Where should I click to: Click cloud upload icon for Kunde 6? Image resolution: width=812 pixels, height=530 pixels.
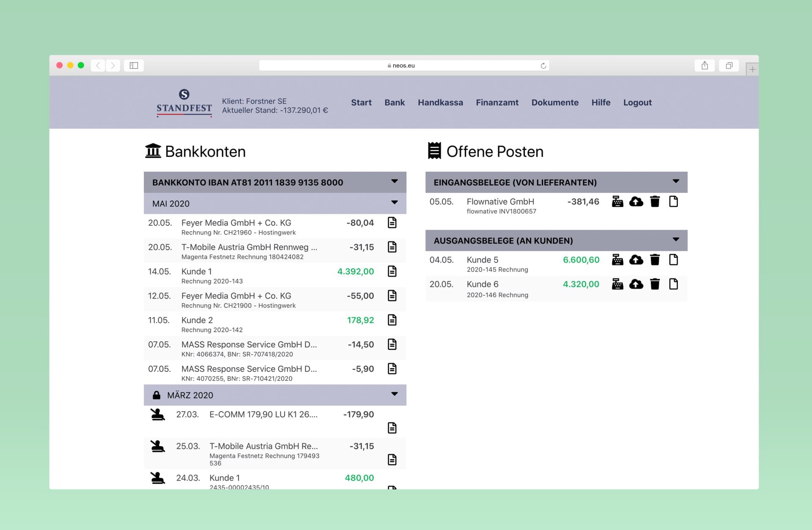tap(636, 284)
